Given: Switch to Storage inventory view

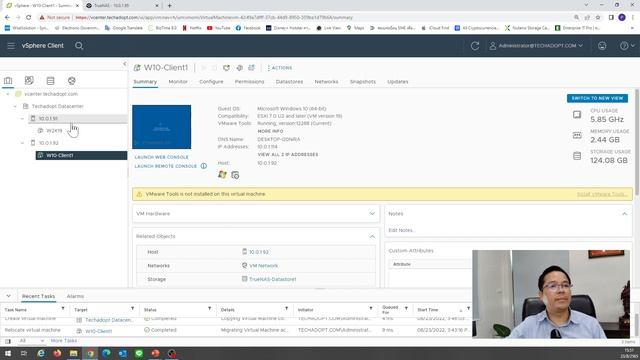Looking at the screenshot, I should coord(50,80).
